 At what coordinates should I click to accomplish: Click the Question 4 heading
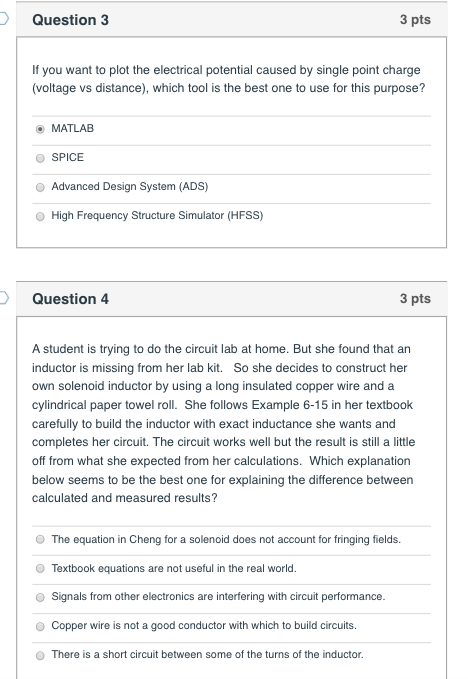(x=71, y=299)
